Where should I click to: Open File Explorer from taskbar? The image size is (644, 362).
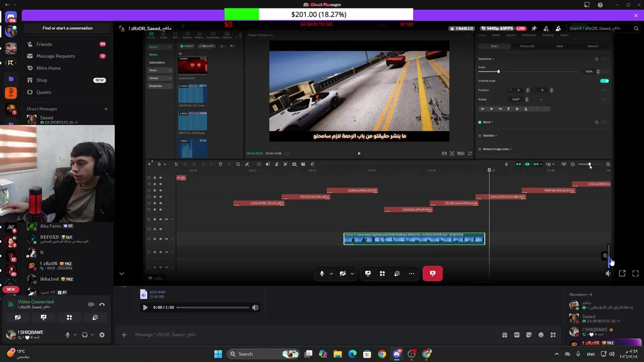(338, 354)
